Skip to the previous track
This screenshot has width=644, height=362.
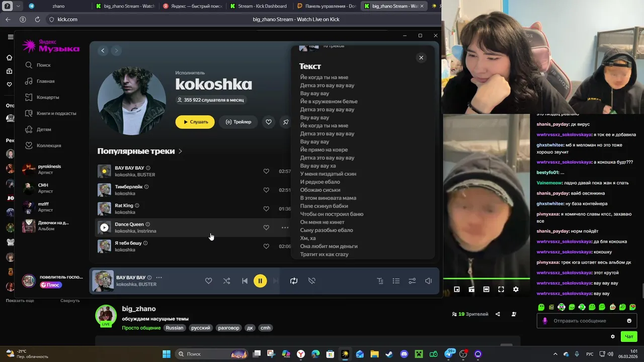coord(245,281)
